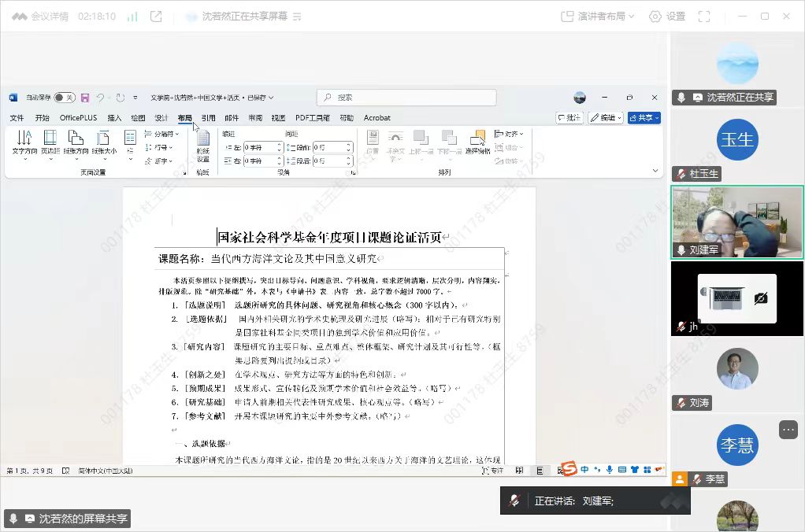Viewport: 805px width, 532px height.
Task: Click the 页边距 margins icon
Action: tap(50, 139)
